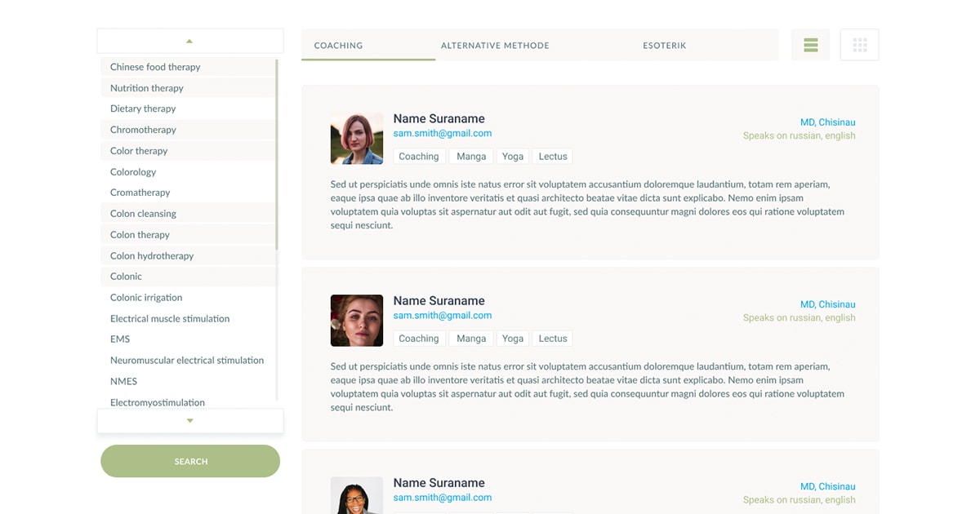The width and height of the screenshot is (980, 514).
Task: Click the therapy list scrollbar
Action: [277, 155]
